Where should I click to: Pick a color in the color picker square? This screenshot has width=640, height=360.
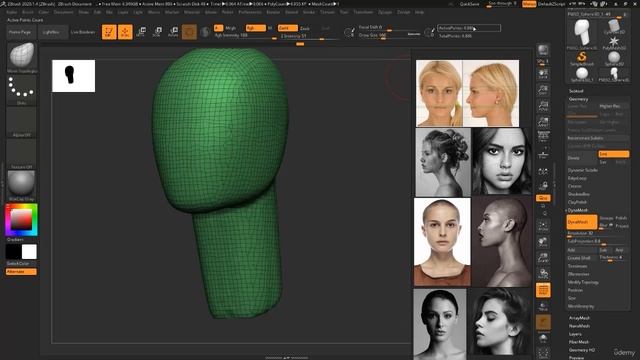[x=21, y=220]
